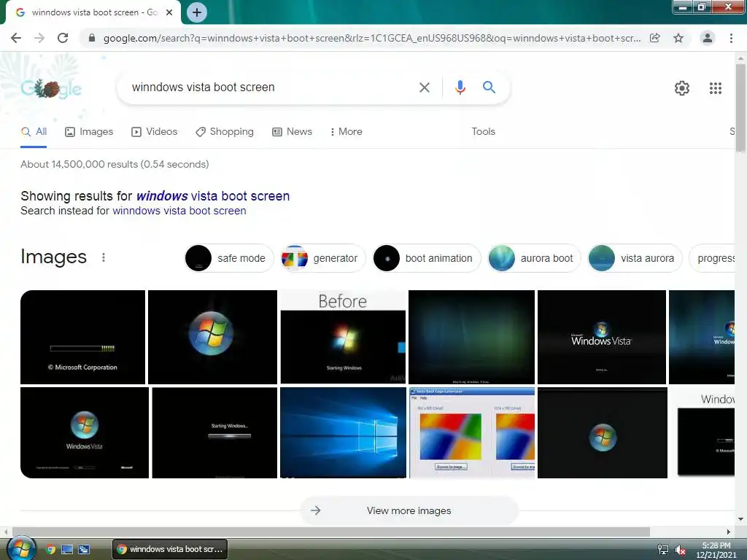This screenshot has height=560, width=747.
Task: Click the browser forward arrow
Action: [x=39, y=38]
